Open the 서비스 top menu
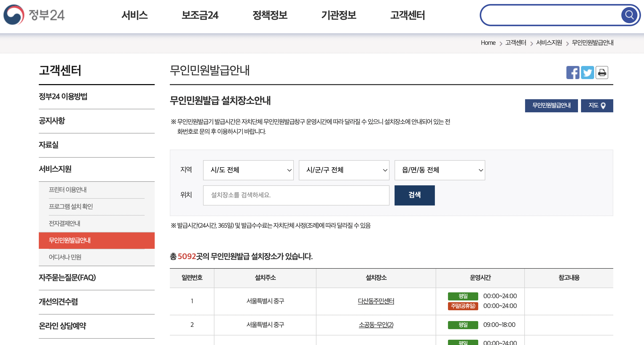The width and height of the screenshot is (644, 345). pyautogui.click(x=135, y=15)
